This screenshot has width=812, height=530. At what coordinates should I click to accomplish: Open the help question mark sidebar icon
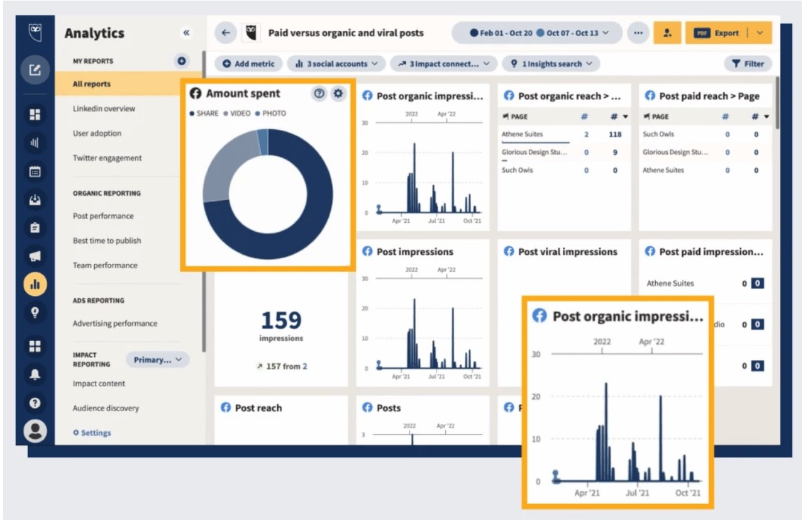click(35, 403)
